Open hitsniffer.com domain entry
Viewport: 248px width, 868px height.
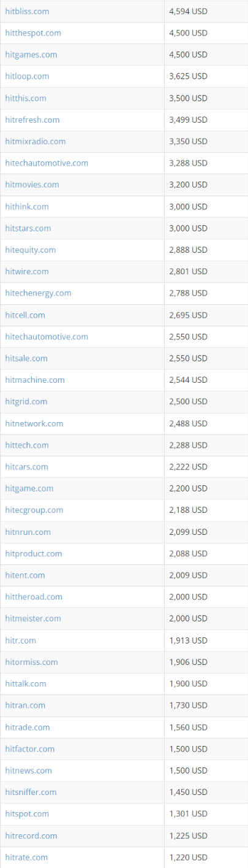point(31,792)
